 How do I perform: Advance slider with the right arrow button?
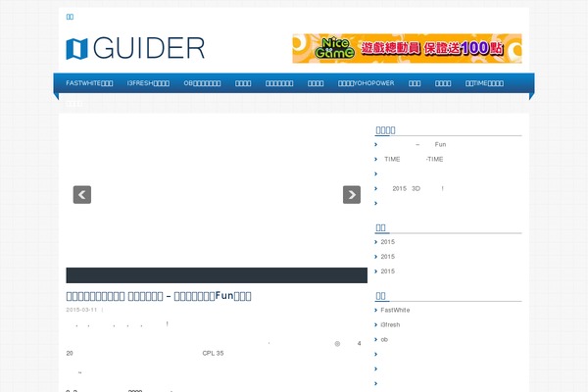pos(352,195)
